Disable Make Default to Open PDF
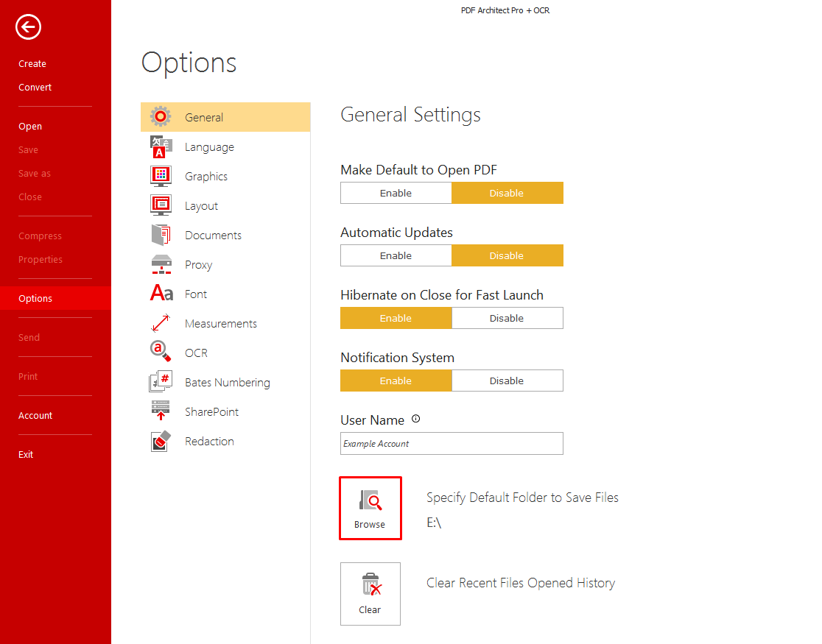 [507, 193]
